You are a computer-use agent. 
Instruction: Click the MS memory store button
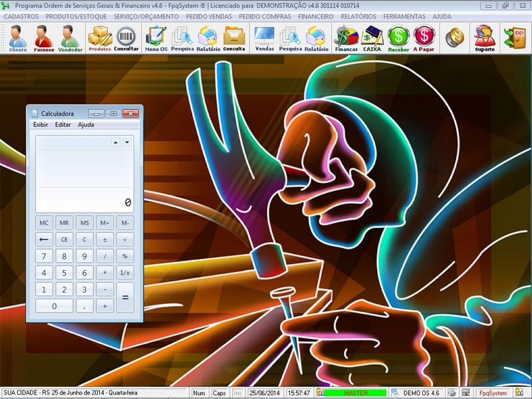(x=84, y=223)
